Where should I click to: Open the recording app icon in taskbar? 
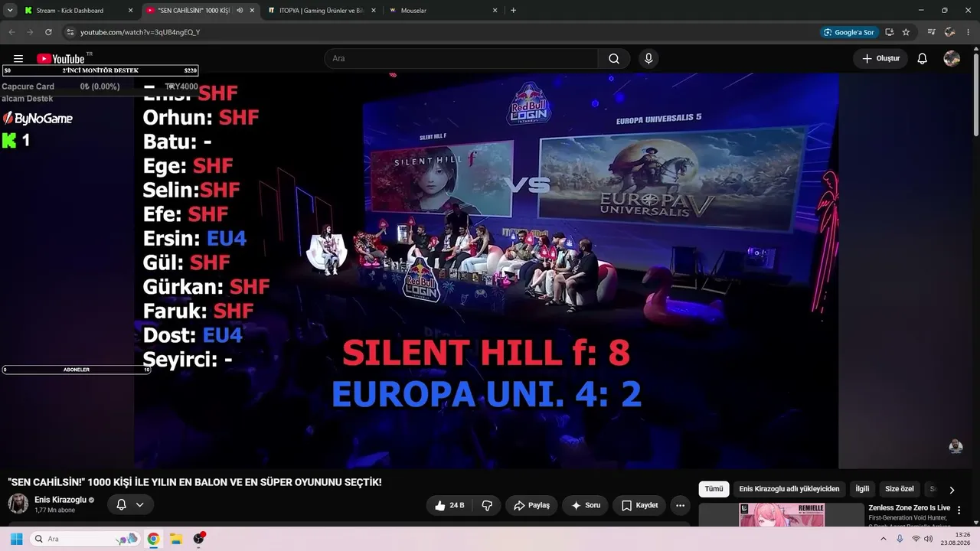tap(199, 539)
